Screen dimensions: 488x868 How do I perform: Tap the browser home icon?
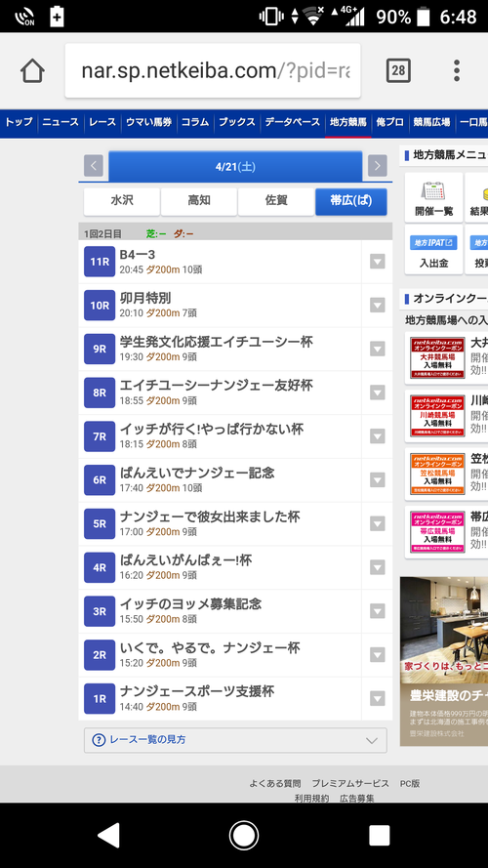pyautogui.click(x=32, y=71)
